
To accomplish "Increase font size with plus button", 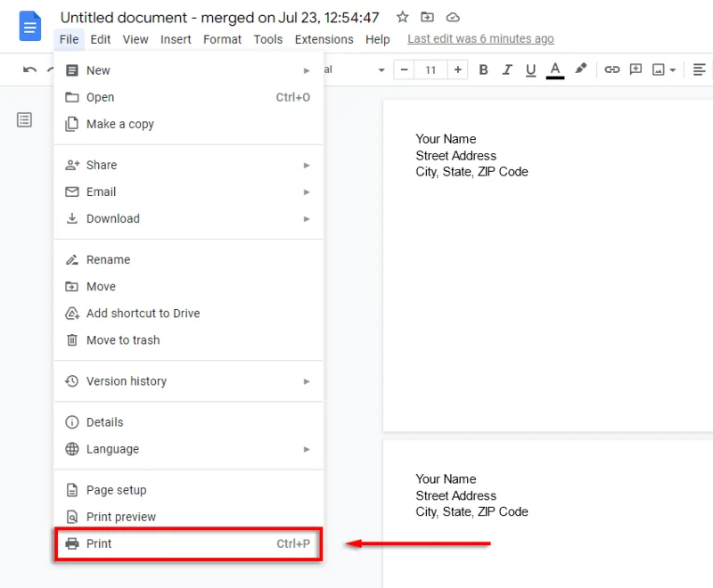I will [x=458, y=69].
